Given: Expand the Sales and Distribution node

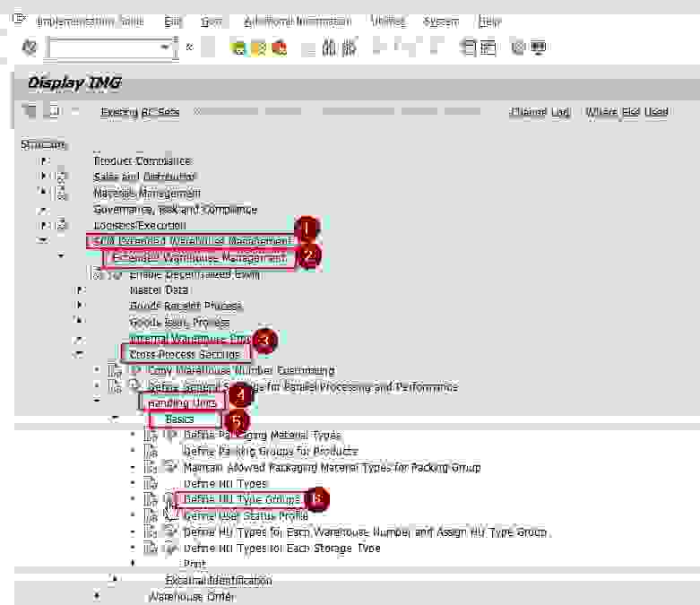Looking at the screenshot, I should click(44, 176).
